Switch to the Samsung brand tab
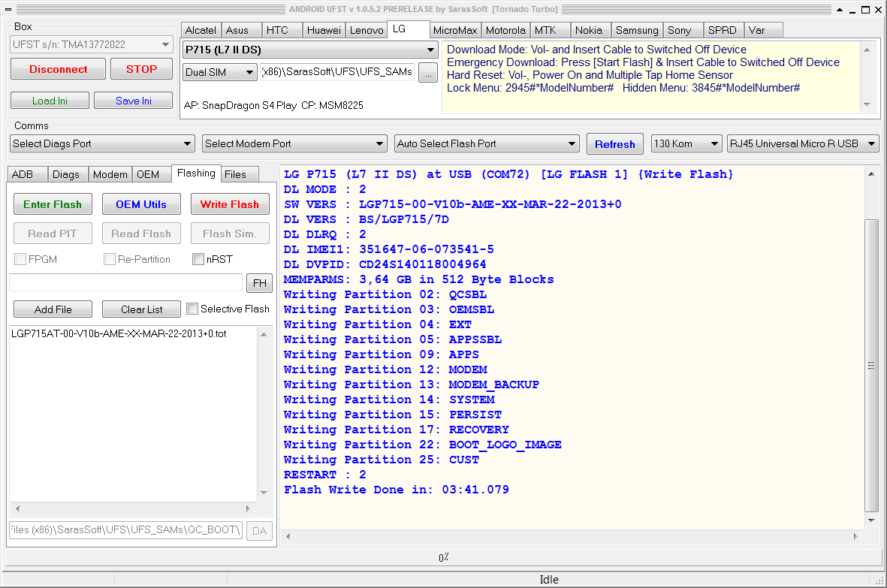The height and width of the screenshot is (588, 887). (637, 30)
